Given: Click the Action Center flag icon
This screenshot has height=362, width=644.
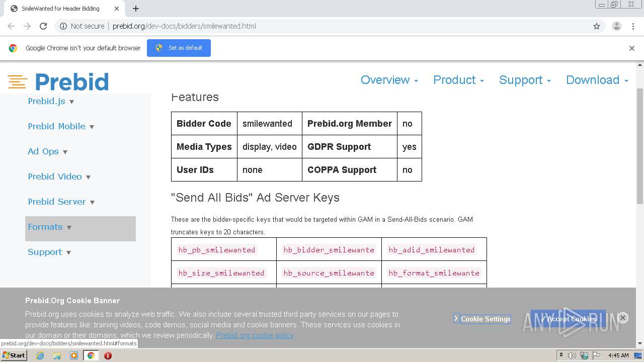Looking at the screenshot, I should (595, 355).
